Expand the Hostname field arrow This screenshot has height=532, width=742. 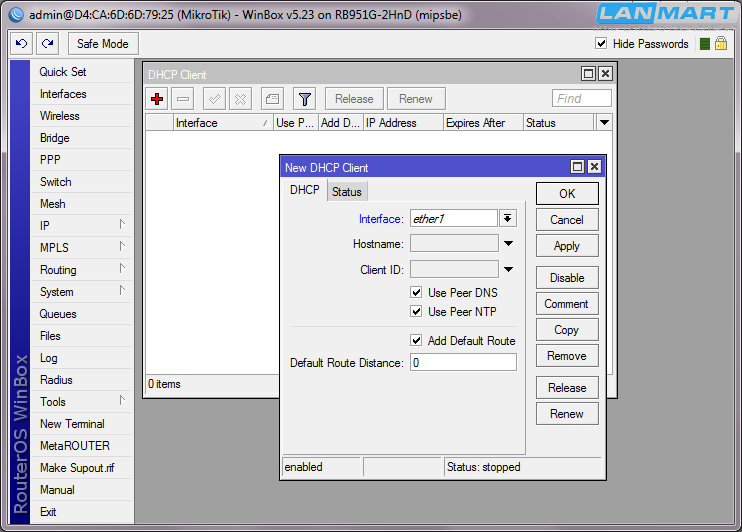(508, 243)
